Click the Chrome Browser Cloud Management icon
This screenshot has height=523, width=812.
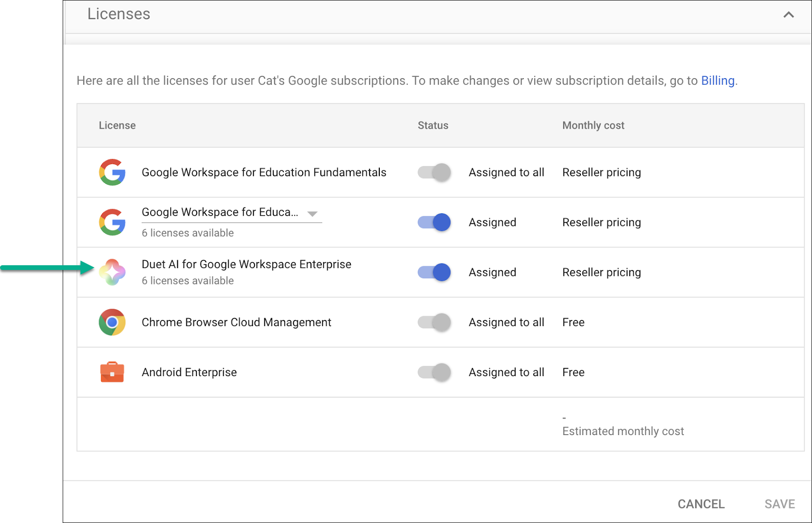(112, 322)
